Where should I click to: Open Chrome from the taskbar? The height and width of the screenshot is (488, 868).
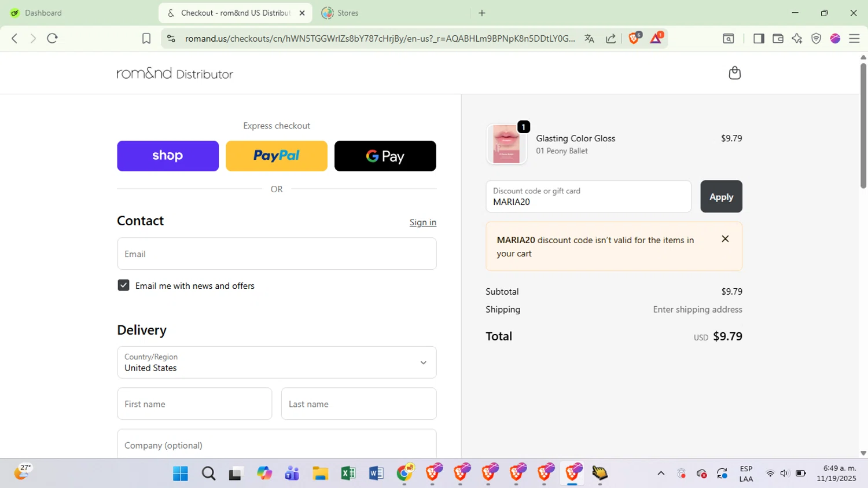pos(405,474)
